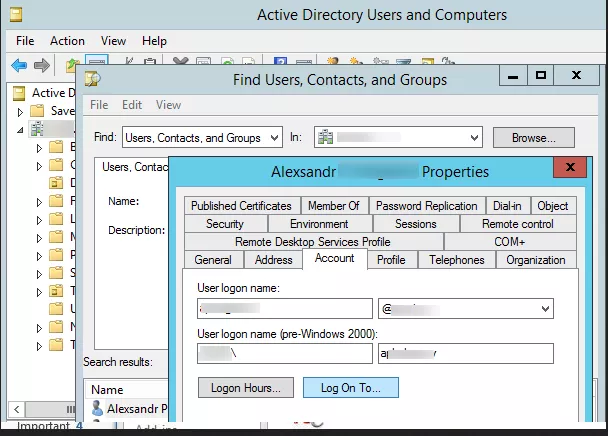Collapse the blurred domain tree node
608x436 pixels.
(20, 130)
